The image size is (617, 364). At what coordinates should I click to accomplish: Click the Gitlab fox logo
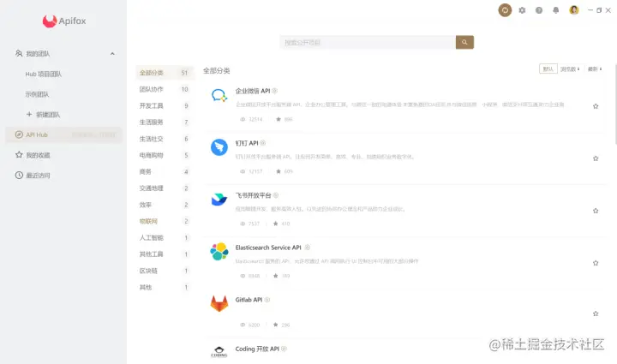[219, 303]
